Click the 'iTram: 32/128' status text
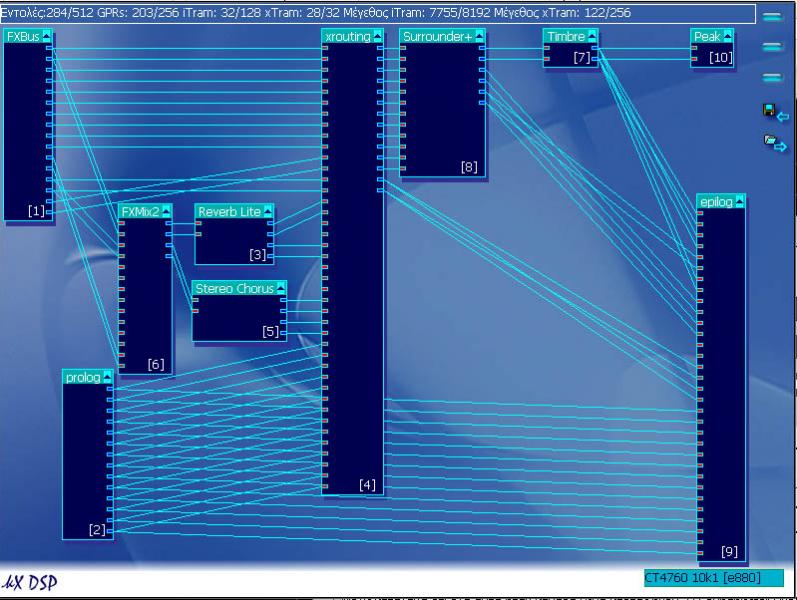Screen dimensions: 797x600 tap(221, 13)
